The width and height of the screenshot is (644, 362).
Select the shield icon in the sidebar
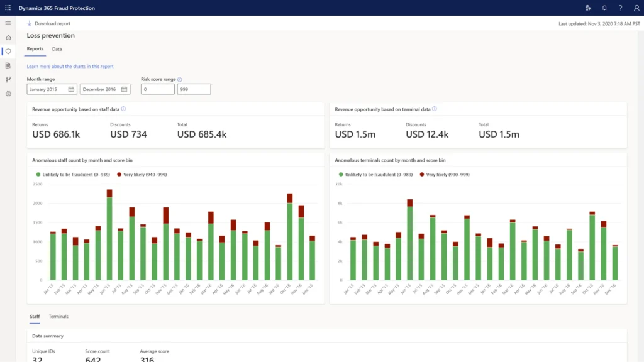pos(8,52)
